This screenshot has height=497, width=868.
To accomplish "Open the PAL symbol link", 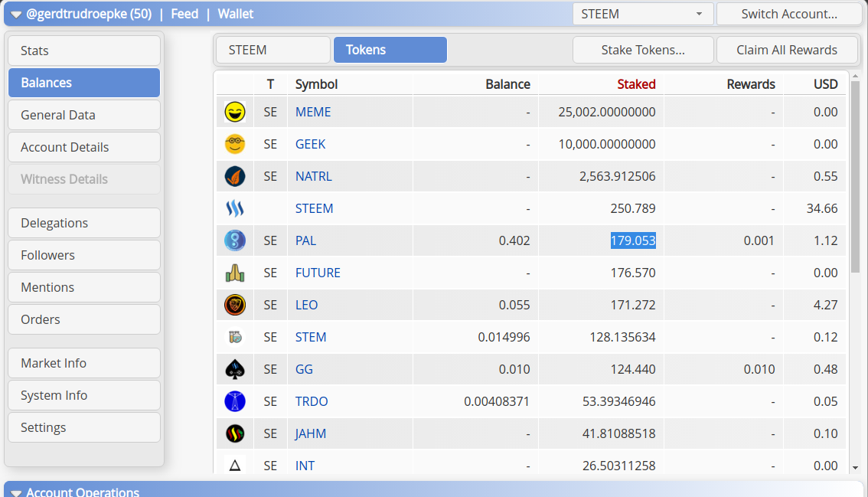I will click(x=305, y=240).
